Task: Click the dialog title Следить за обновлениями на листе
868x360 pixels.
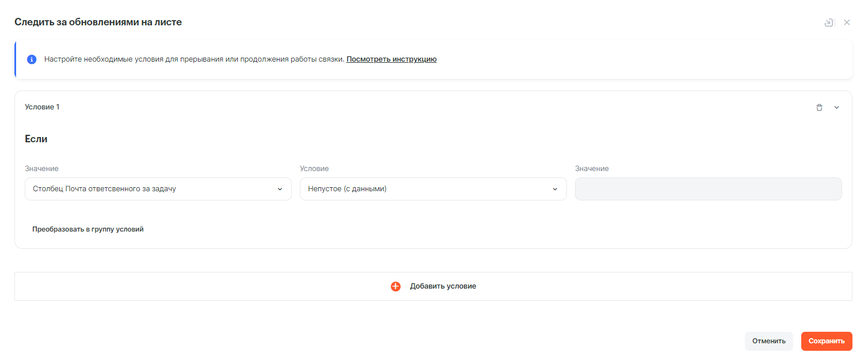Action: [x=98, y=22]
